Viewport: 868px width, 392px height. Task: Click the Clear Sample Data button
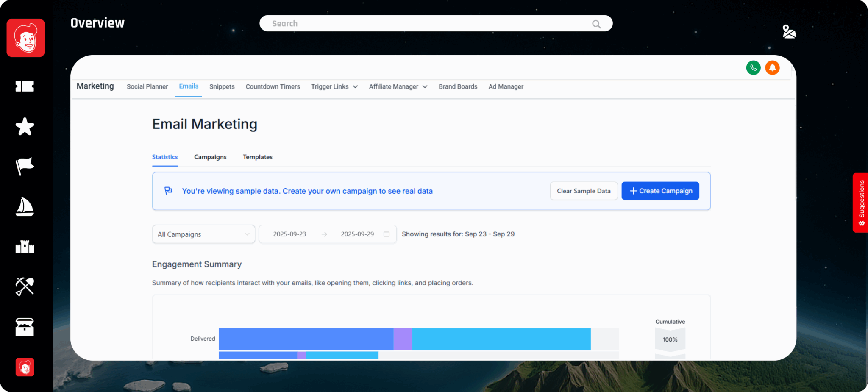tap(584, 191)
